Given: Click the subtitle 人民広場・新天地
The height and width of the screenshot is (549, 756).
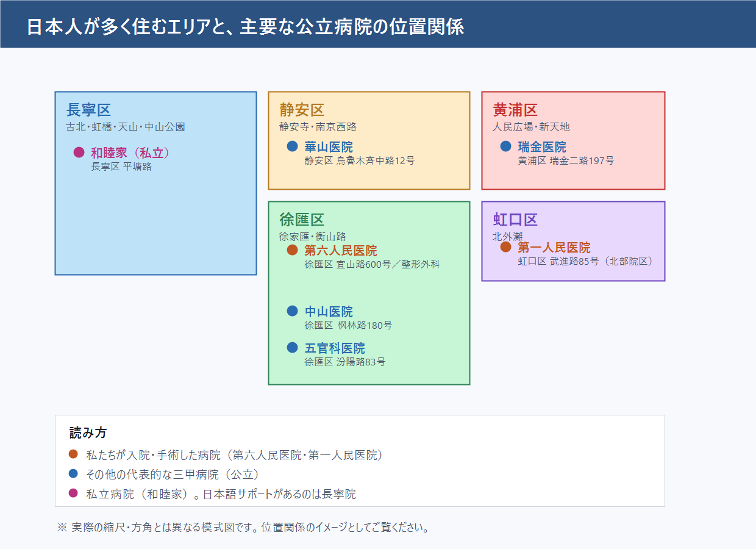Looking at the screenshot, I should click(532, 127).
